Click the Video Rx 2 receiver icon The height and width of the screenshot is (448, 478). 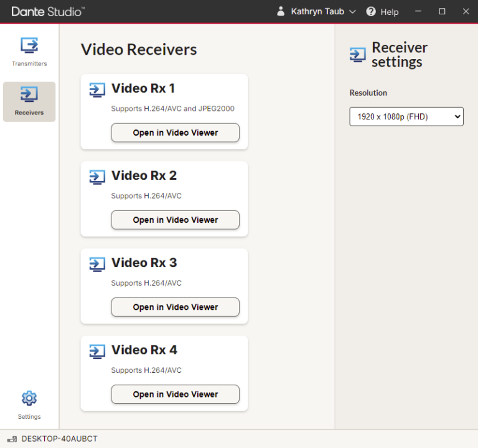pos(97,177)
